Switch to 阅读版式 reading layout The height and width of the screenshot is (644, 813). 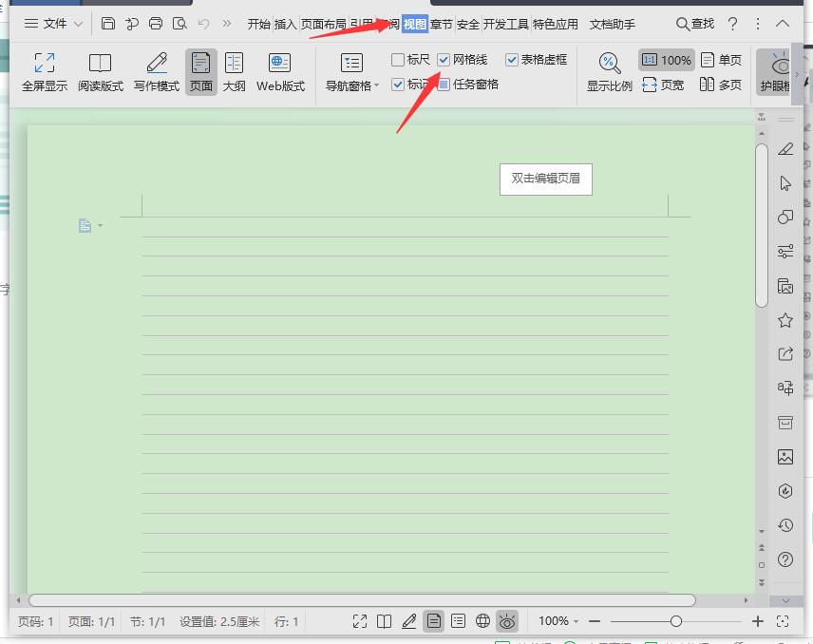point(101,72)
